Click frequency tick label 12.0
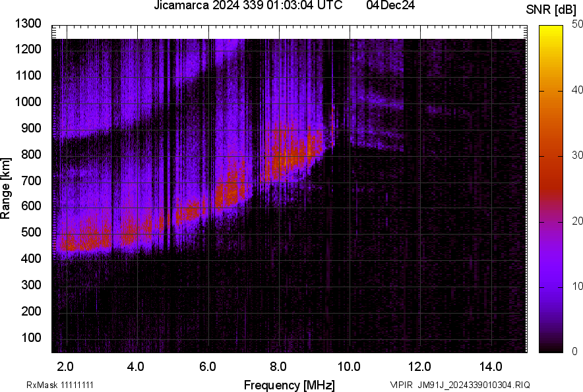The width and height of the screenshot is (583, 392). 420,367
